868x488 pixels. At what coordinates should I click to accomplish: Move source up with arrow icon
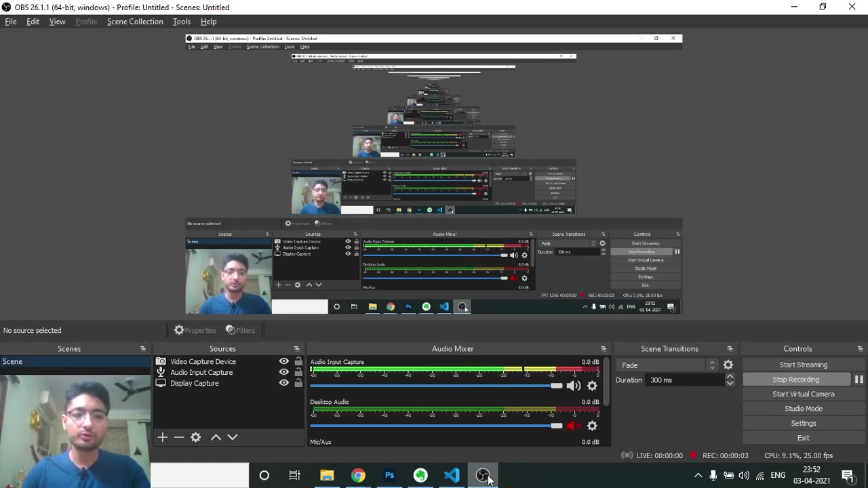click(x=216, y=437)
